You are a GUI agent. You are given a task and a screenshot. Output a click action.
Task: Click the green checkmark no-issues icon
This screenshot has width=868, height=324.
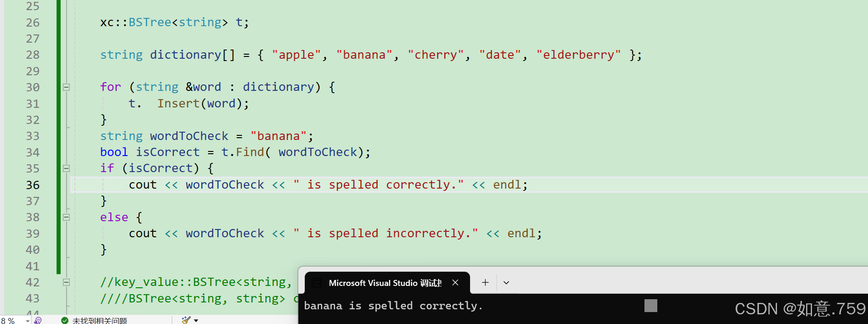tap(65, 320)
